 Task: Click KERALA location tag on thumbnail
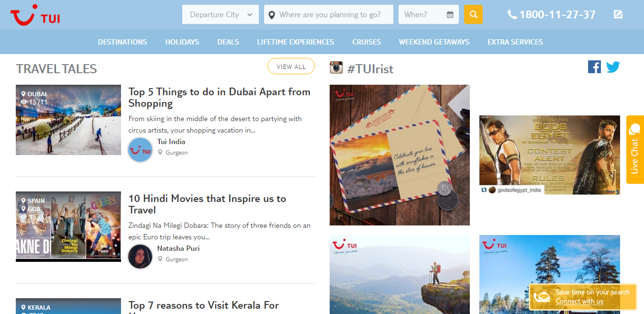coord(39,308)
